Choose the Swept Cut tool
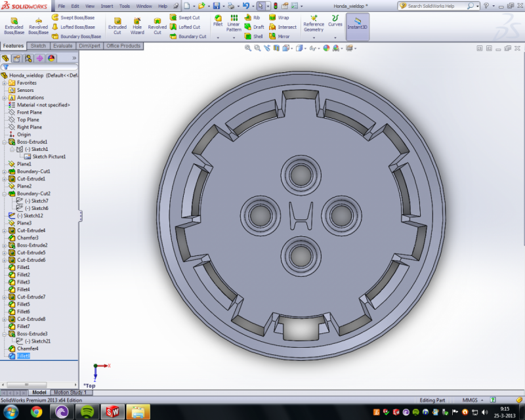 click(185, 18)
